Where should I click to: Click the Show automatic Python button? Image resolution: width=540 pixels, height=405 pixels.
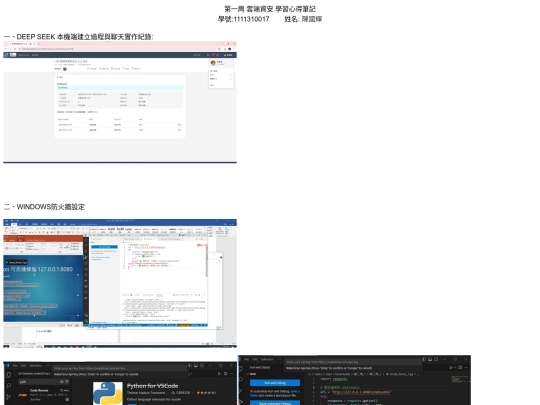pyautogui.click(x=275, y=403)
